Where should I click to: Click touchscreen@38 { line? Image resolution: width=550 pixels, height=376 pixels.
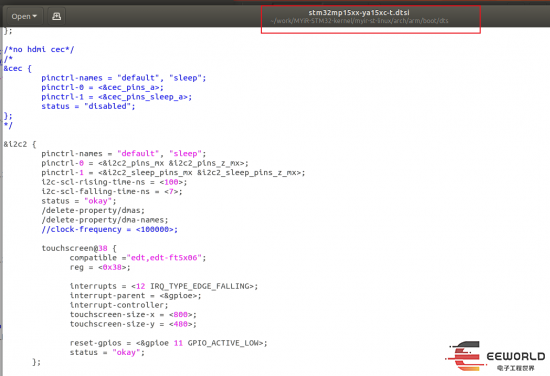(x=79, y=248)
